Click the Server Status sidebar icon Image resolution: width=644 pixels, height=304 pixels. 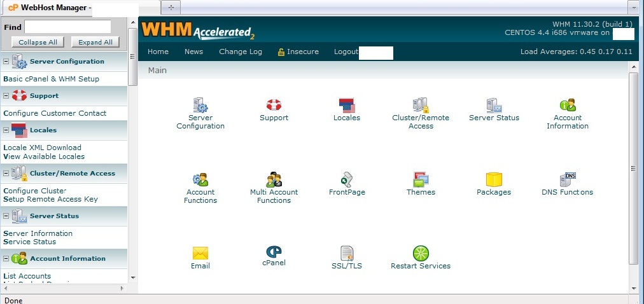pos(19,216)
